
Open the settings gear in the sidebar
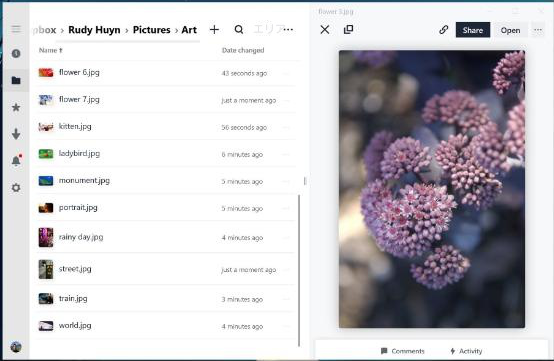[x=16, y=188]
